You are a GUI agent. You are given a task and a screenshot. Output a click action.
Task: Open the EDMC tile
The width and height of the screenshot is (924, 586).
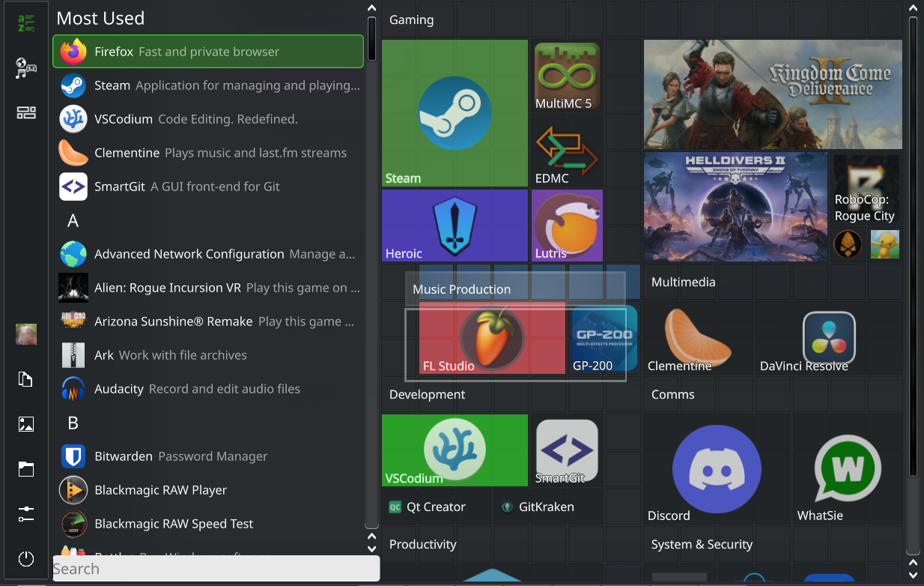tap(567, 151)
